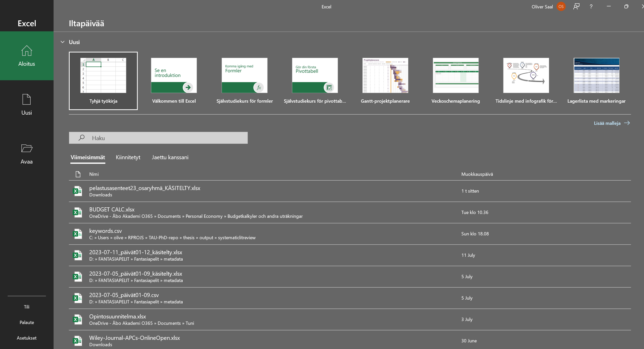
Task: Open the feedback person icon
Action: point(576,7)
